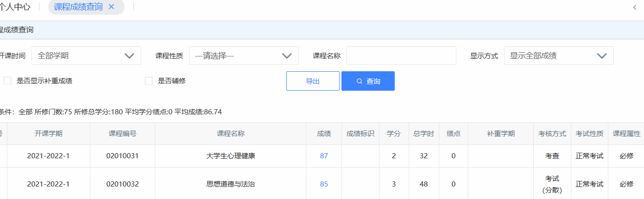Toggle the 是否辅修 checkbox
644x199 pixels.
coord(149,81)
